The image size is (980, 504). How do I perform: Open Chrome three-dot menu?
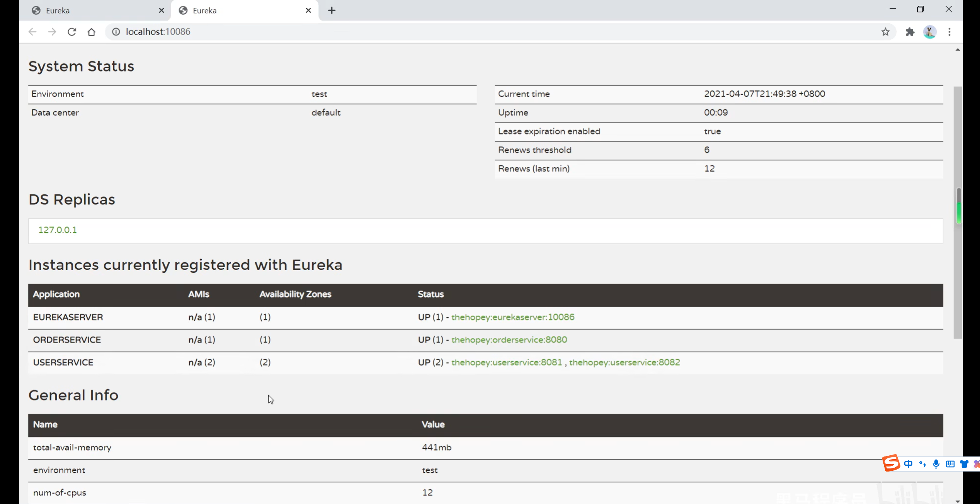pos(949,32)
